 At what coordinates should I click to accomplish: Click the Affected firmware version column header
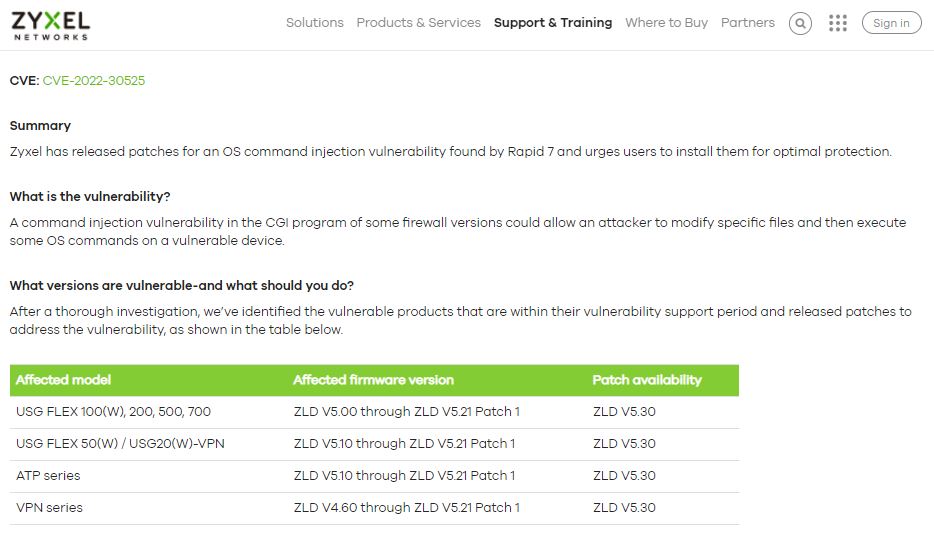point(373,380)
